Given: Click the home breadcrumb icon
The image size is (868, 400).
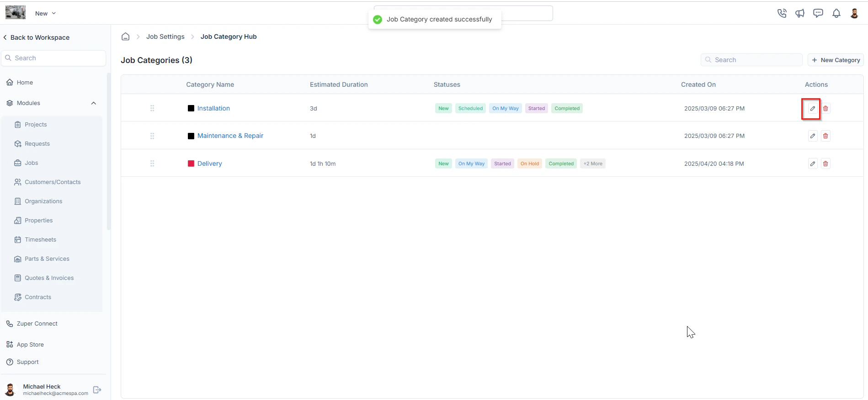Looking at the screenshot, I should (125, 37).
